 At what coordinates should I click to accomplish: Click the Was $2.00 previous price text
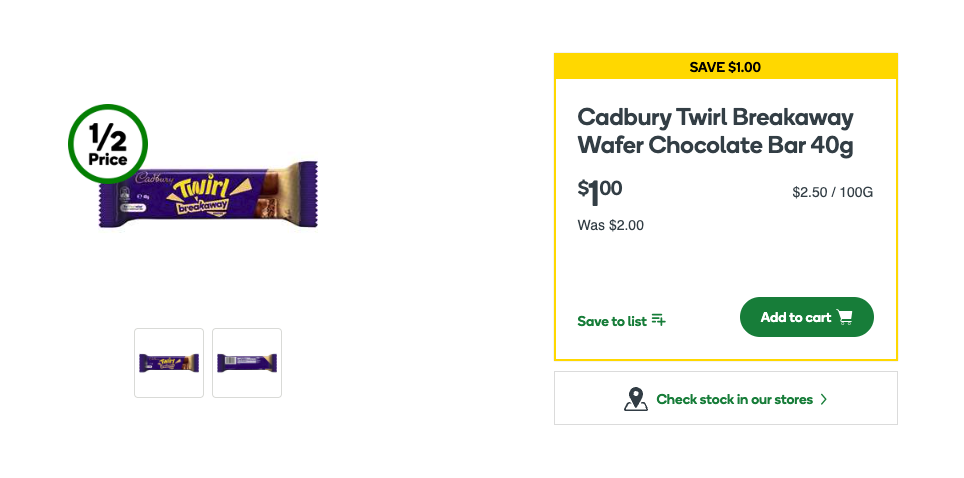(x=611, y=225)
